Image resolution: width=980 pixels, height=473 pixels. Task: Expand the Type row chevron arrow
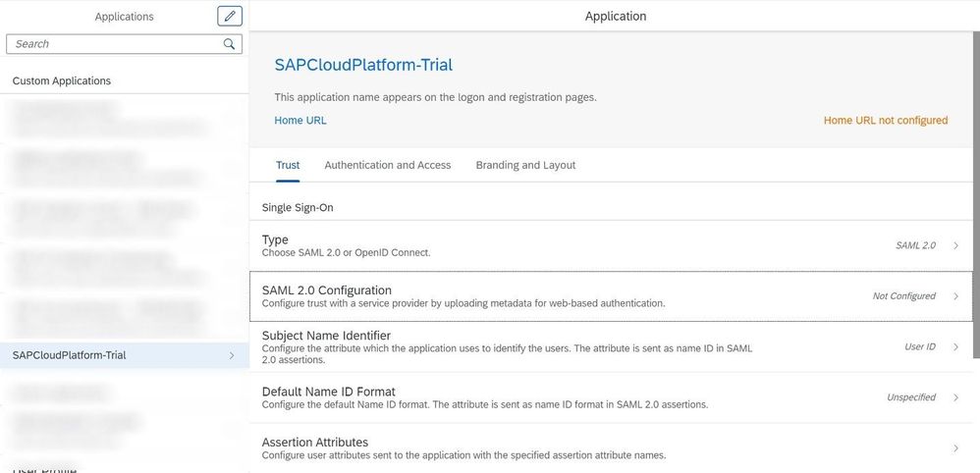pos(956,245)
